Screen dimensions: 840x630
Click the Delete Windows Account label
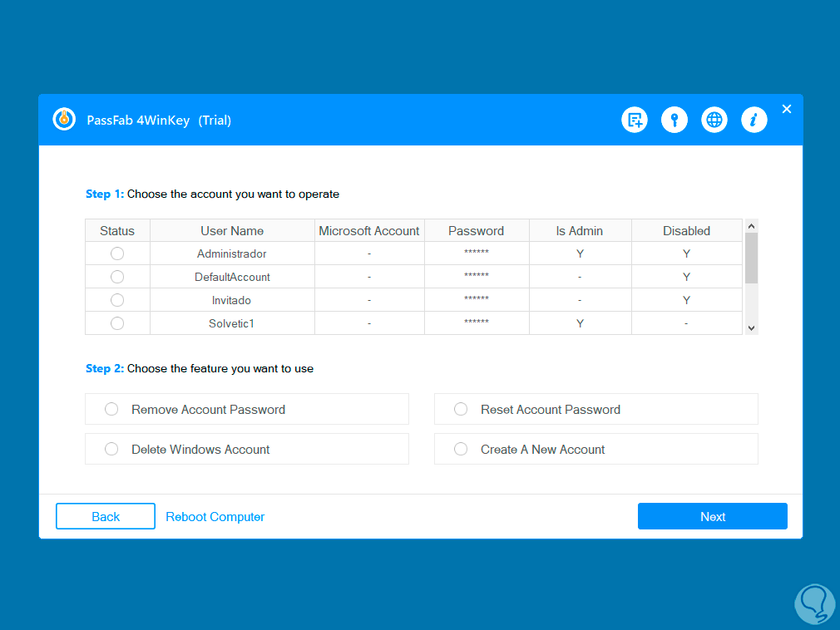(x=200, y=450)
